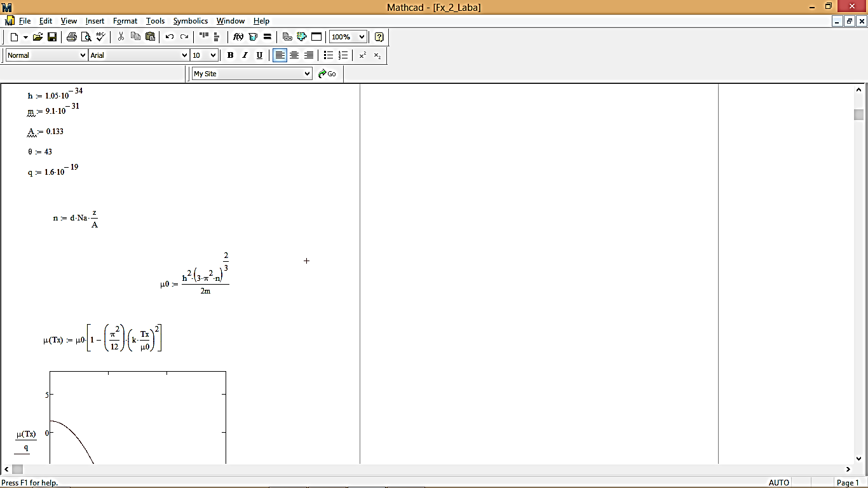Restore the inner document window
Viewport: 868px width, 488px height.
point(850,21)
